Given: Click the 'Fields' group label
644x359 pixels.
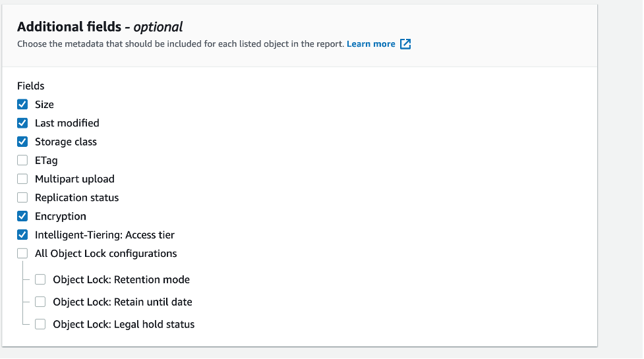Looking at the screenshot, I should coord(31,86).
